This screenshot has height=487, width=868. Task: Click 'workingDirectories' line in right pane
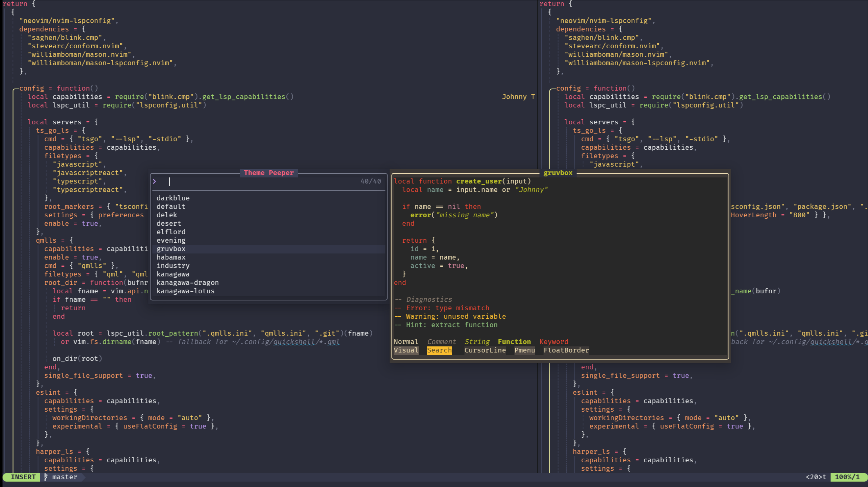670,418
